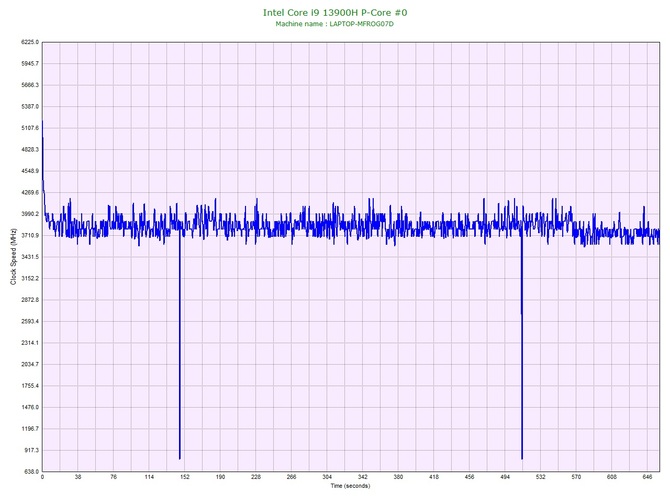Select the y-axis value 1755.4
Screen dimensions: 670x503
pyautogui.click(x=30, y=386)
